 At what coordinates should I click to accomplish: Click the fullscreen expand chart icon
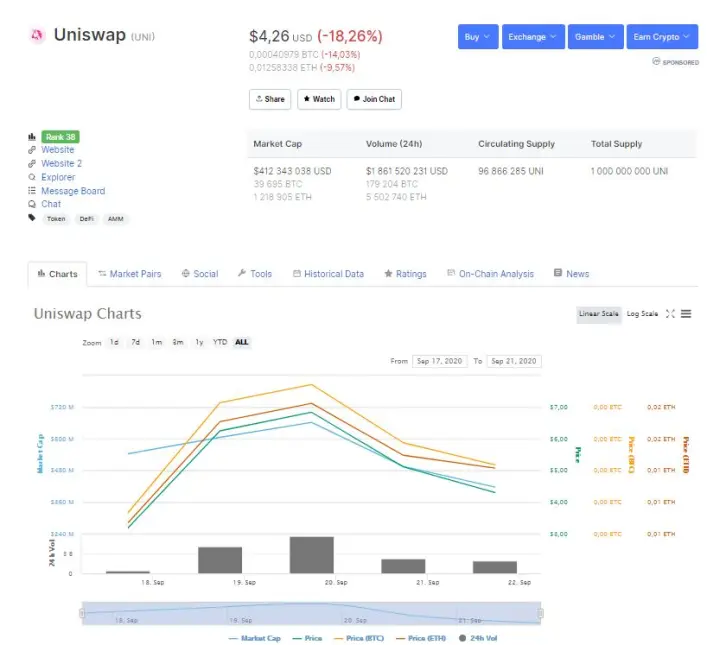click(x=670, y=314)
